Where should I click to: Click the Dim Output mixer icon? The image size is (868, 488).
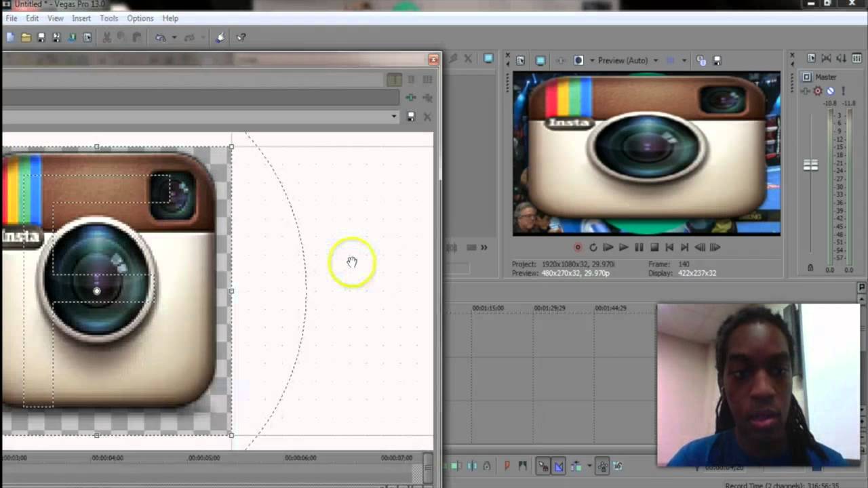coord(841,59)
